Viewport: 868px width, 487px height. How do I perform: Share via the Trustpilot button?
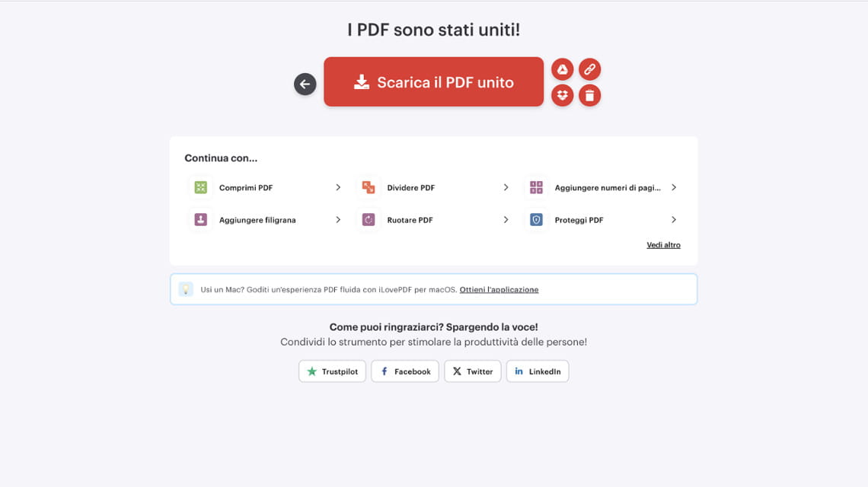(332, 371)
